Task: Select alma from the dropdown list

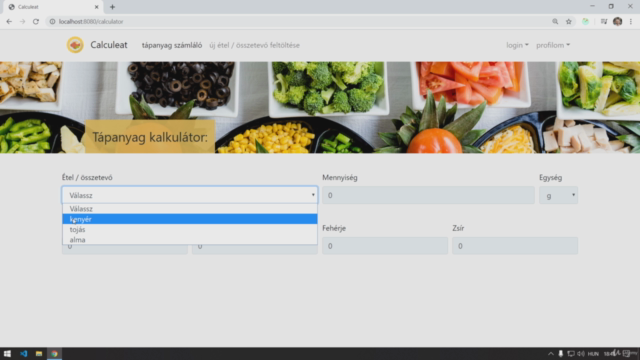Action: (x=190, y=240)
